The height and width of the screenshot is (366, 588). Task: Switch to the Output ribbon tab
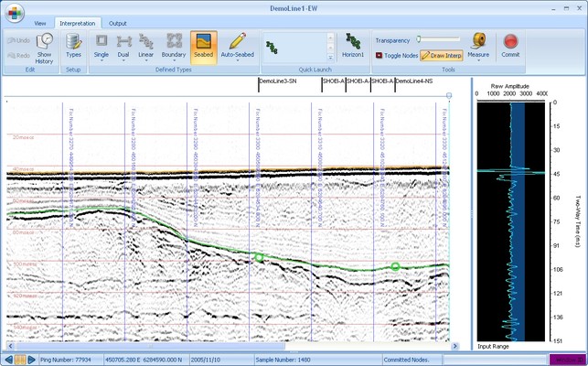(x=118, y=23)
